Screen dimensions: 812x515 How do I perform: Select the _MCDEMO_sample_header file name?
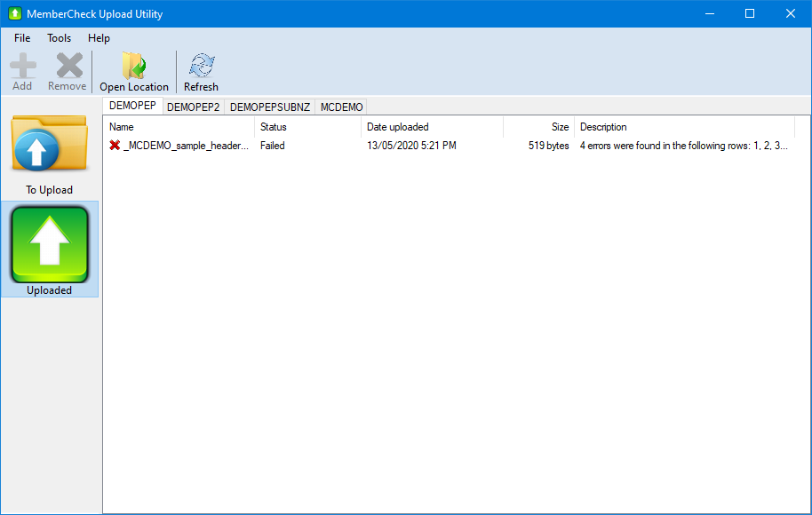pos(186,146)
